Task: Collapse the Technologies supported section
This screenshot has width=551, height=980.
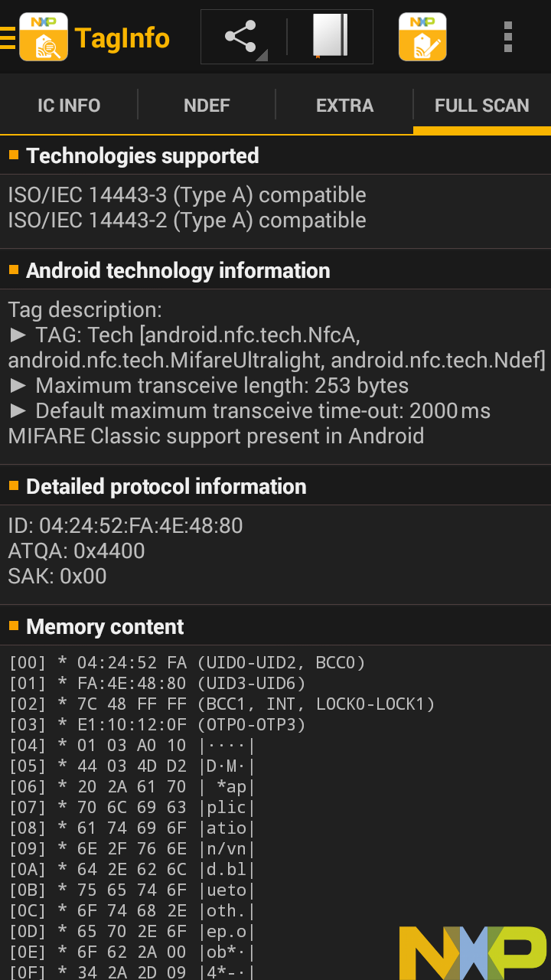Action: click(x=142, y=156)
